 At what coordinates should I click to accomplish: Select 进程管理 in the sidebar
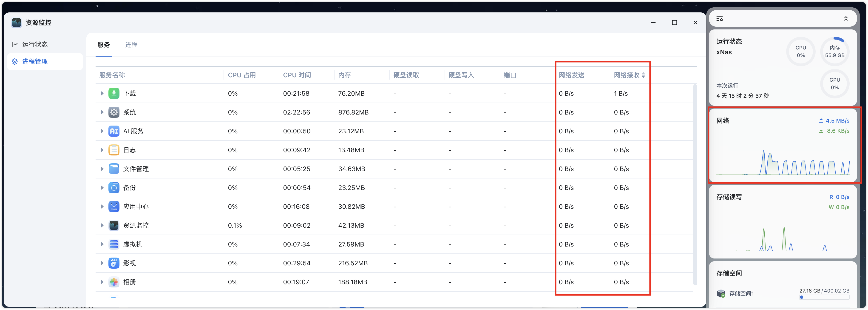tap(45, 61)
